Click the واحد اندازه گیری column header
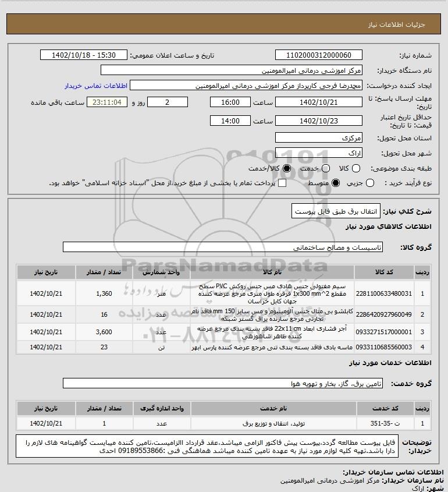Viewport: 448px width, 492px height. click(x=162, y=408)
